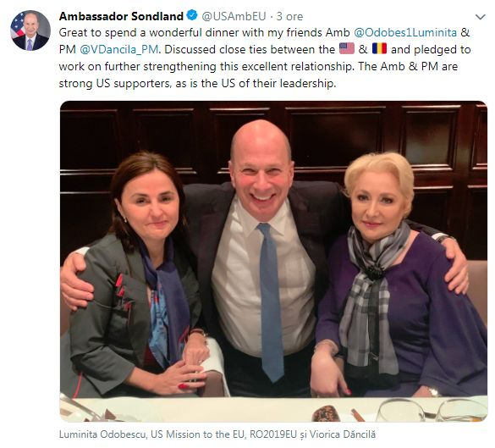Click the blue verified badge icon

click(x=192, y=15)
